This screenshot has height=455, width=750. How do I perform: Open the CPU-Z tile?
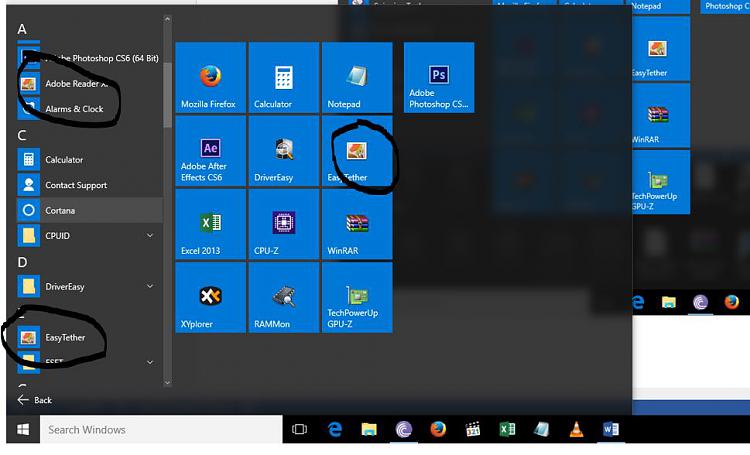click(284, 224)
